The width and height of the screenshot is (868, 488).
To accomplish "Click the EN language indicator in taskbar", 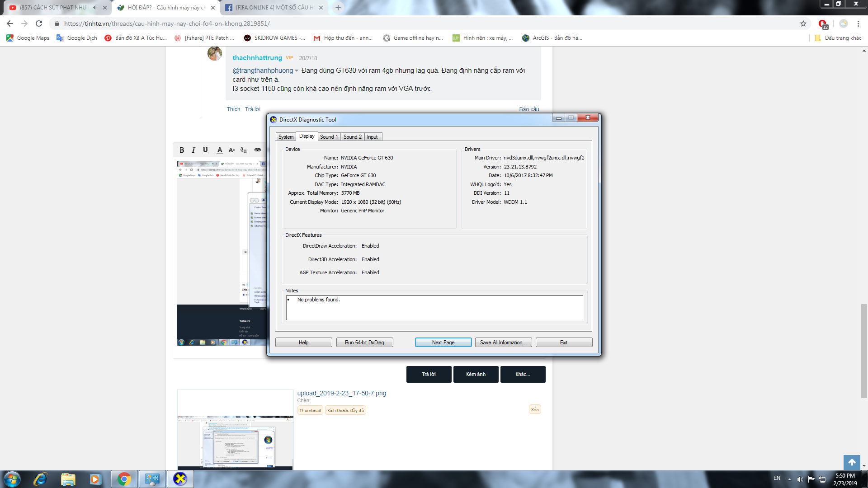I will (777, 478).
